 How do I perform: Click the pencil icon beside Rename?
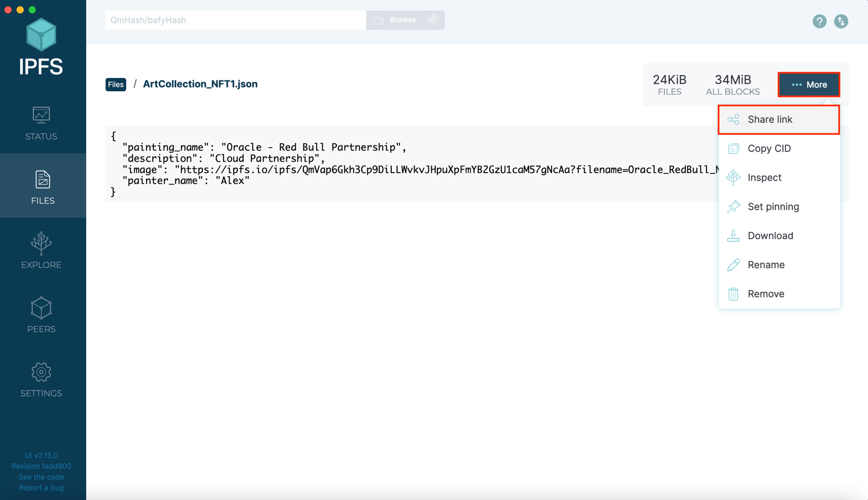(733, 265)
